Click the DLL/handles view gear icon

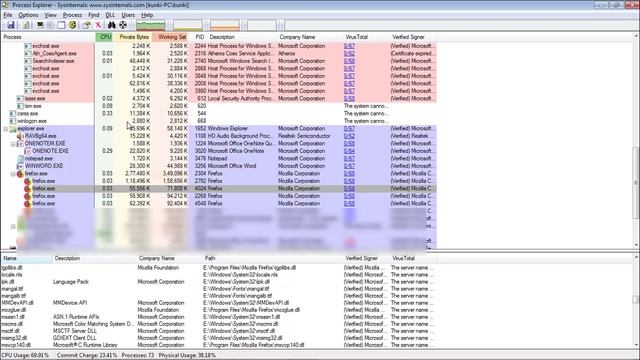coord(73,25)
